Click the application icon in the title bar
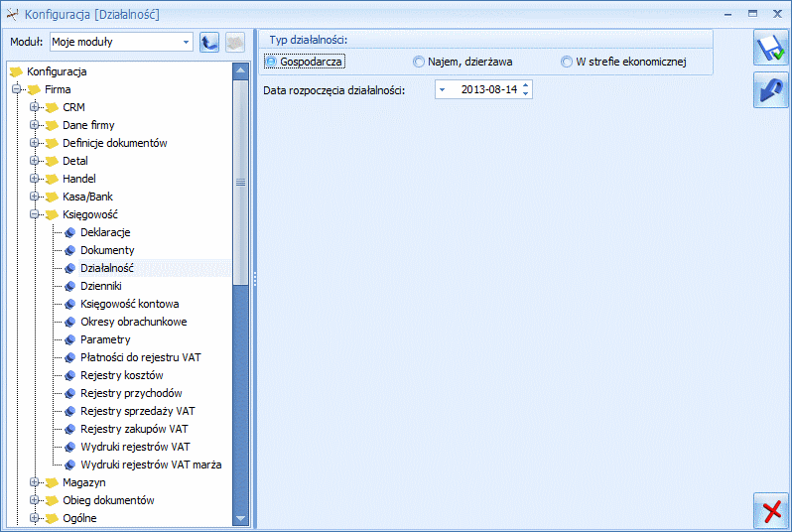The image size is (792, 532). (12, 14)
